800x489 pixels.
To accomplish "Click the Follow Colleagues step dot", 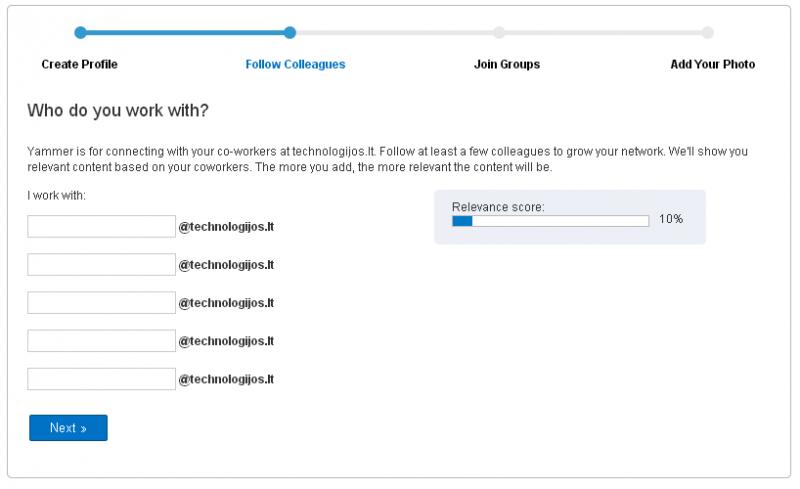I will point(290,33).
